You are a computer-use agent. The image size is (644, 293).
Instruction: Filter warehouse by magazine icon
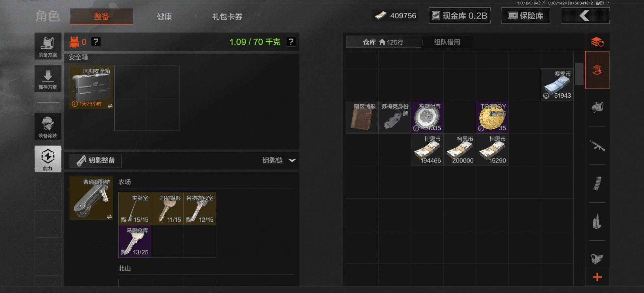pos(597,184)
